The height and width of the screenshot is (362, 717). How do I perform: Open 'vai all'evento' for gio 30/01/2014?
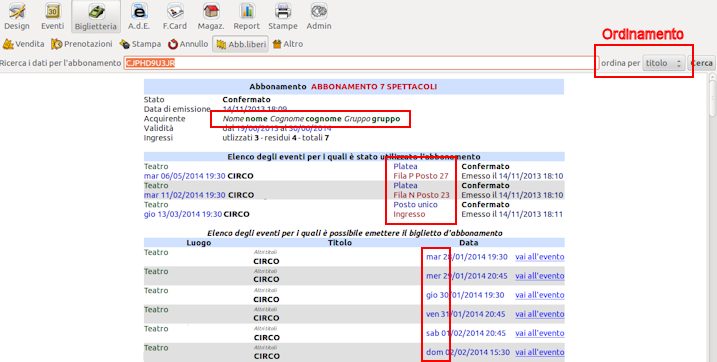point(540,295)
